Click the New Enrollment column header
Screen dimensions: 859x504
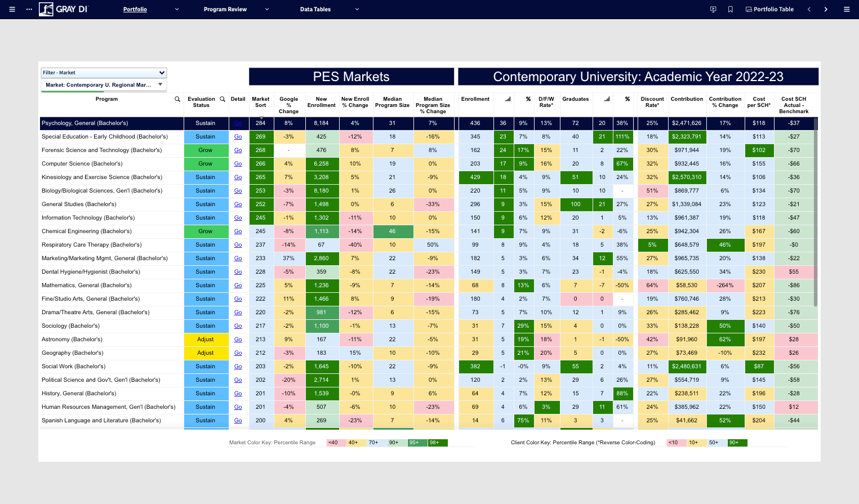[x=322, y=102]
